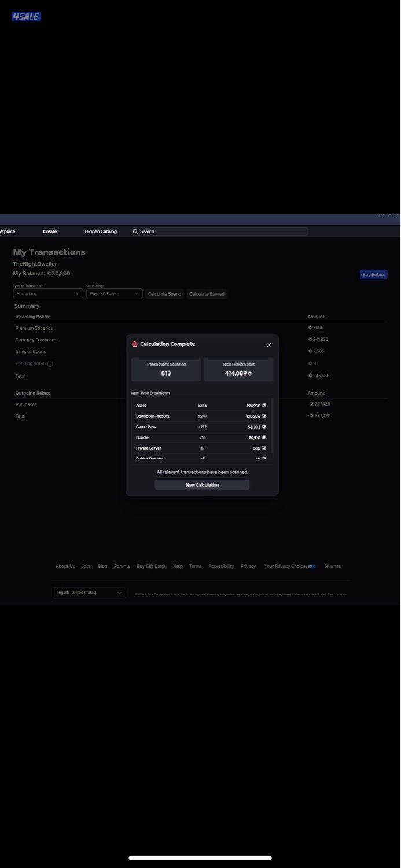Click the Pending Robux clock icon
The height and width of the screenshot is (868, 401).
(x=50, y=363)
